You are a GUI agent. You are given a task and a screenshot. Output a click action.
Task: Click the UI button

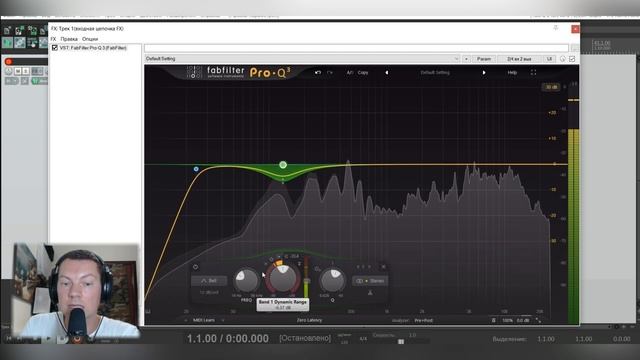point(549,59)
